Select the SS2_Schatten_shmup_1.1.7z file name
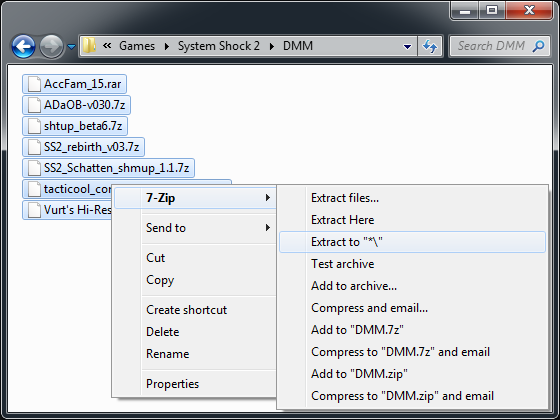The height and width of the screenshot is (420, 560). click(116, 168)
